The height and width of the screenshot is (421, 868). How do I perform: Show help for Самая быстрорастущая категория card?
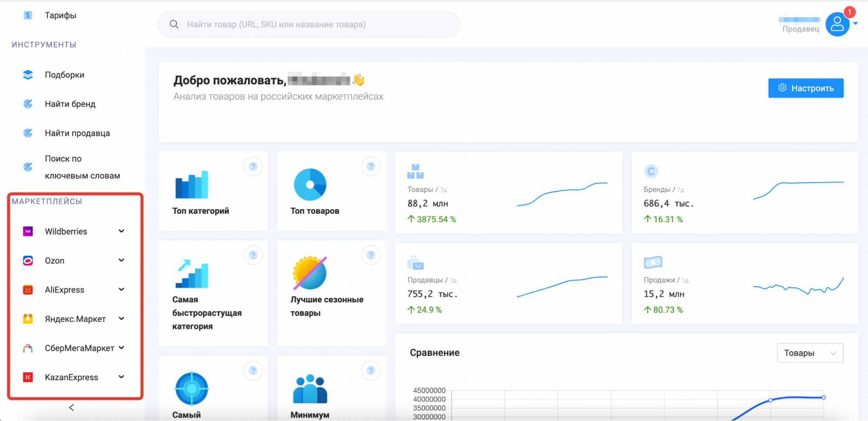tap(253, 255)
